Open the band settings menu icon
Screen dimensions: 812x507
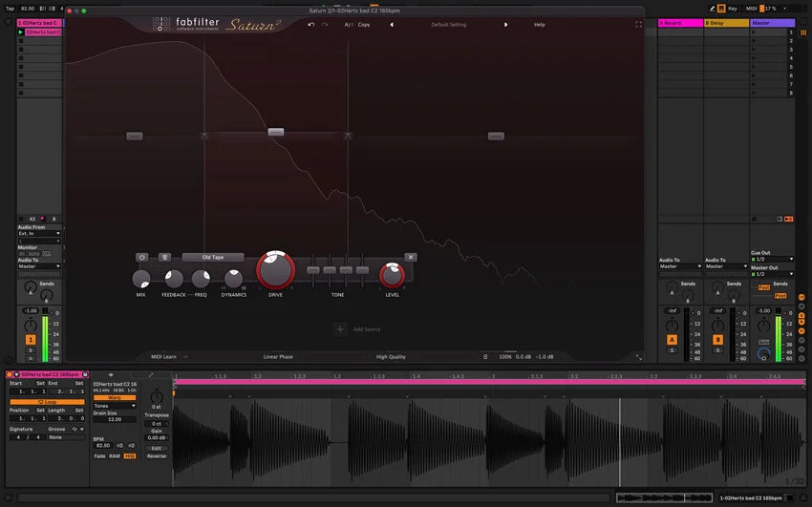(164, 257)
